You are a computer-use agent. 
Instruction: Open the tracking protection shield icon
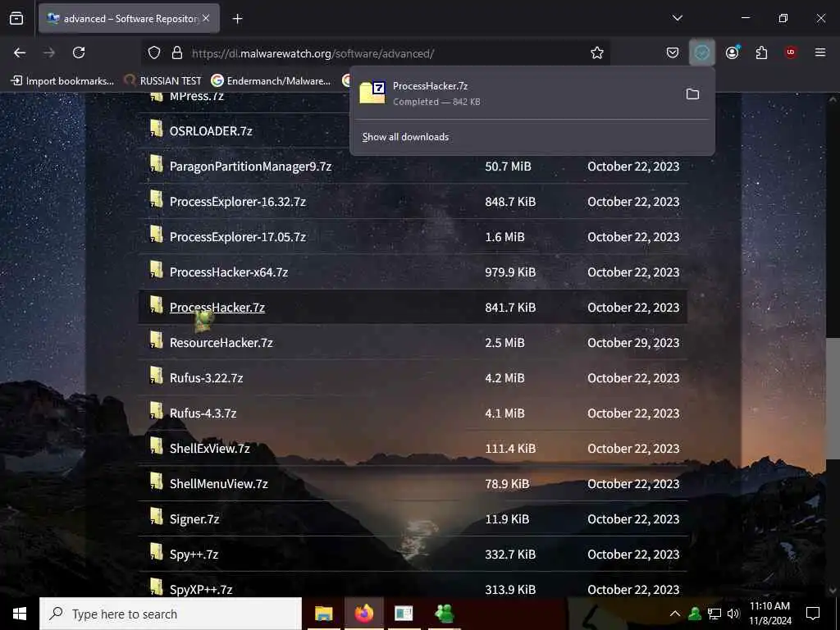pos(154,52)
